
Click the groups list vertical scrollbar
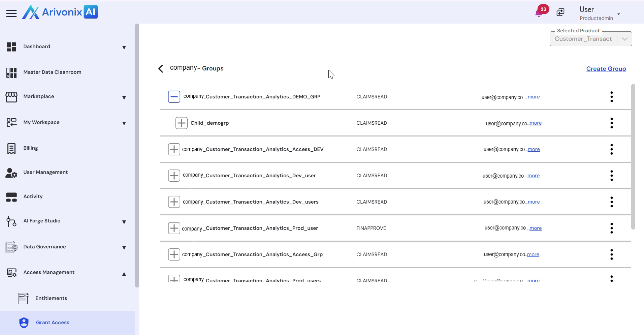[x=633, y=157]
